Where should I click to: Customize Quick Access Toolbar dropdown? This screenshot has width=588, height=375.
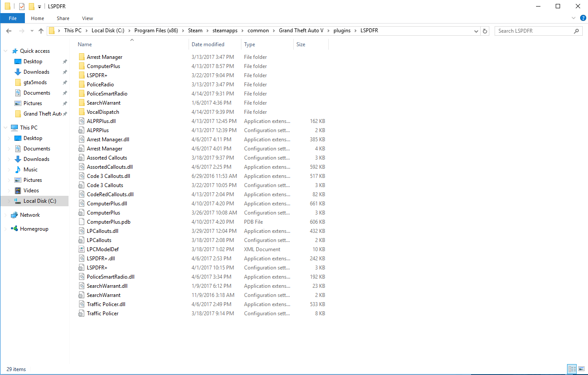click(39, 7)
